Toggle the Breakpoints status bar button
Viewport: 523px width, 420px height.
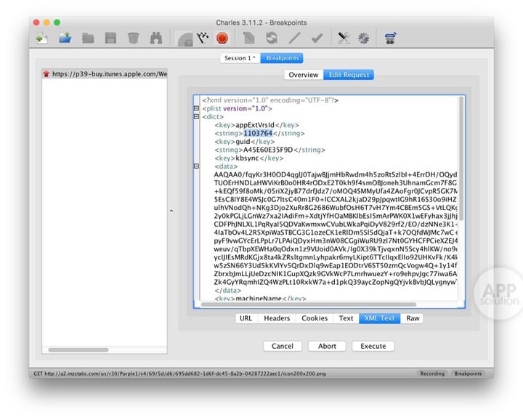click(x=467, y=373)
